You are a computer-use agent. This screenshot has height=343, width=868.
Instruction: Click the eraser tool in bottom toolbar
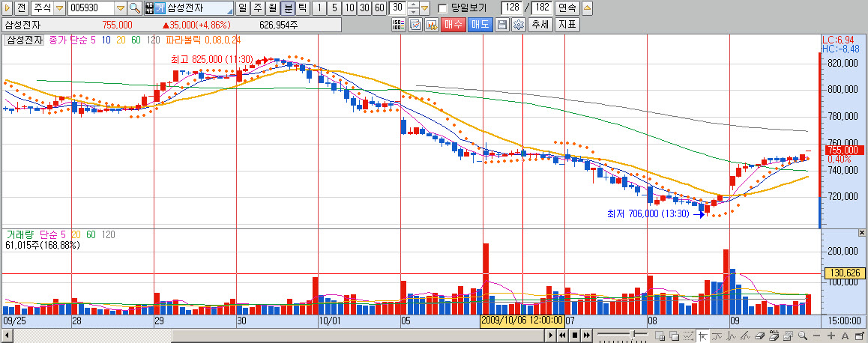click(759, 335)
